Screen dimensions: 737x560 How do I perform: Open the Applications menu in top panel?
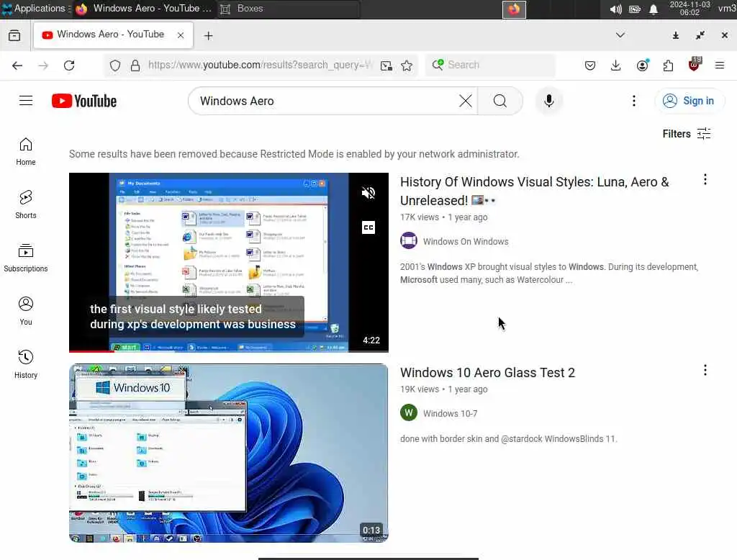[x=35, y=9]
